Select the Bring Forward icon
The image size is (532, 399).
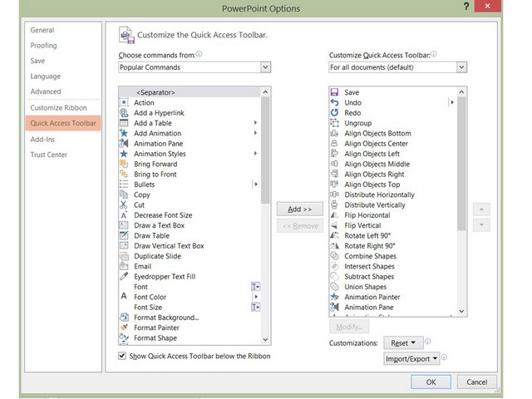(x=124, y=164)
